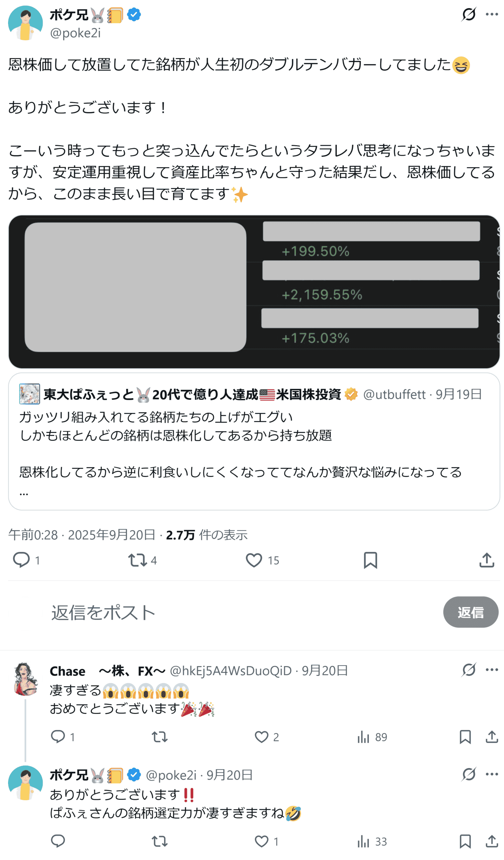504x860 pixels.
Task: Open ポケ兄 profile avatar at top
Action: pyautogui.click(x=25, y=23)
